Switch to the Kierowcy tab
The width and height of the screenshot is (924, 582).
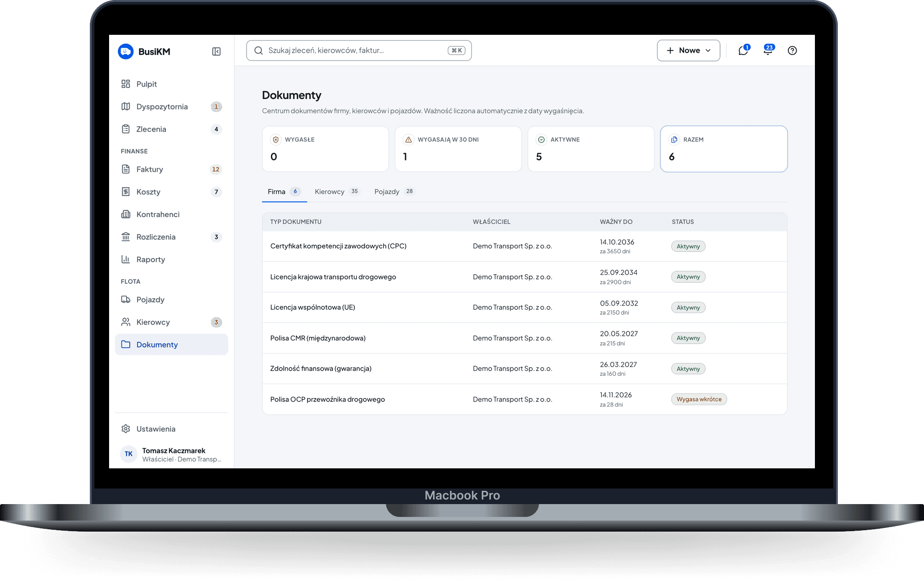coord(337,192)
